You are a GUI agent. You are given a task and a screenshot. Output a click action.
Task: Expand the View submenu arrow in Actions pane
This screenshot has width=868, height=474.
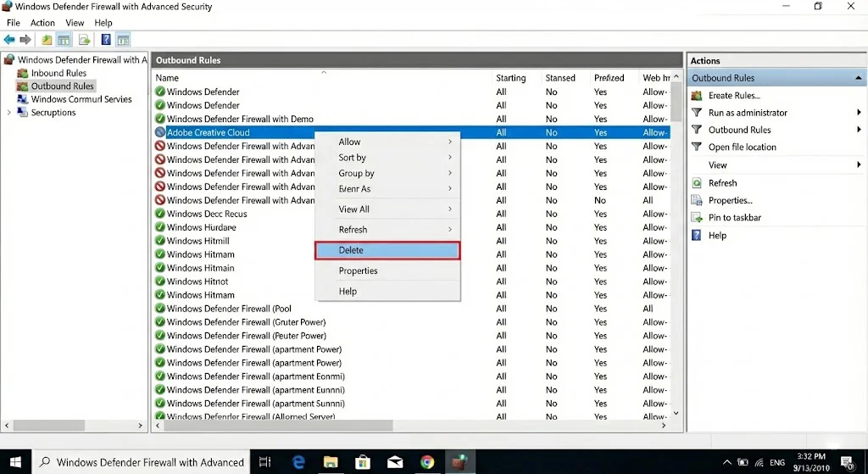click(859, 165)
